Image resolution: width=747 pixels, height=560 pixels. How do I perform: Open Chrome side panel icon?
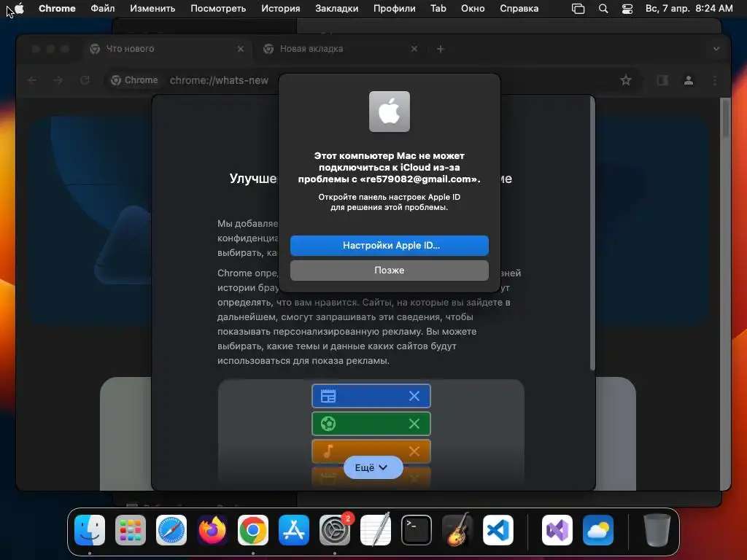662,80
